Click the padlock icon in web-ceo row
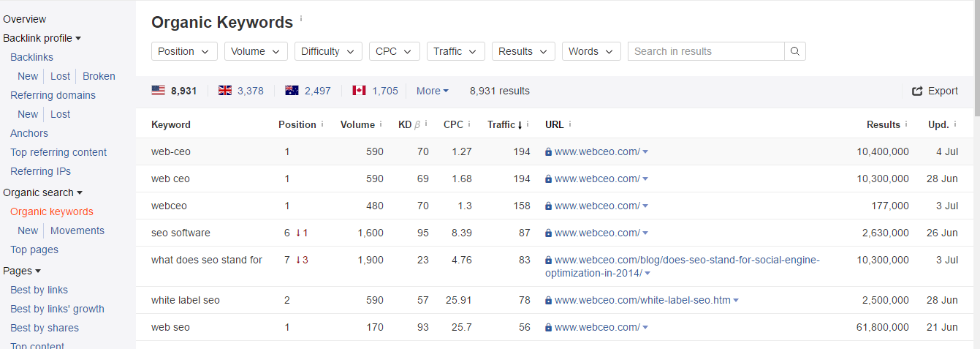This screenshot has height=349, width=980. click(548, 151)
